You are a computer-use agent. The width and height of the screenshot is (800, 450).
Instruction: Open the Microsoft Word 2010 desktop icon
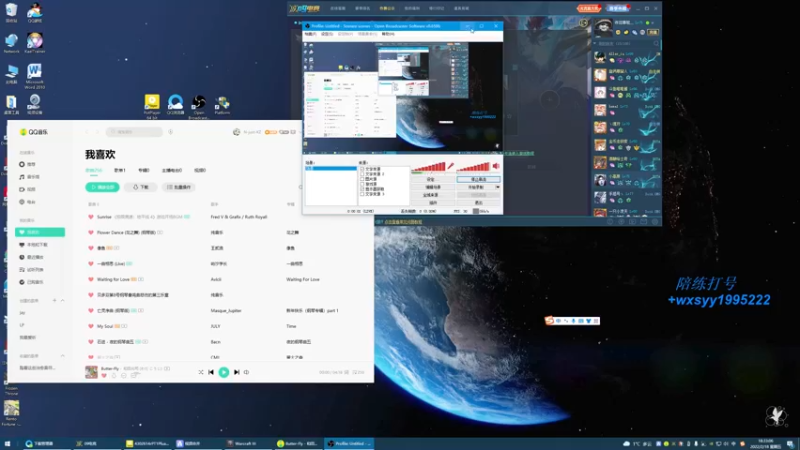pyautogui.click(x=34, y=76)
